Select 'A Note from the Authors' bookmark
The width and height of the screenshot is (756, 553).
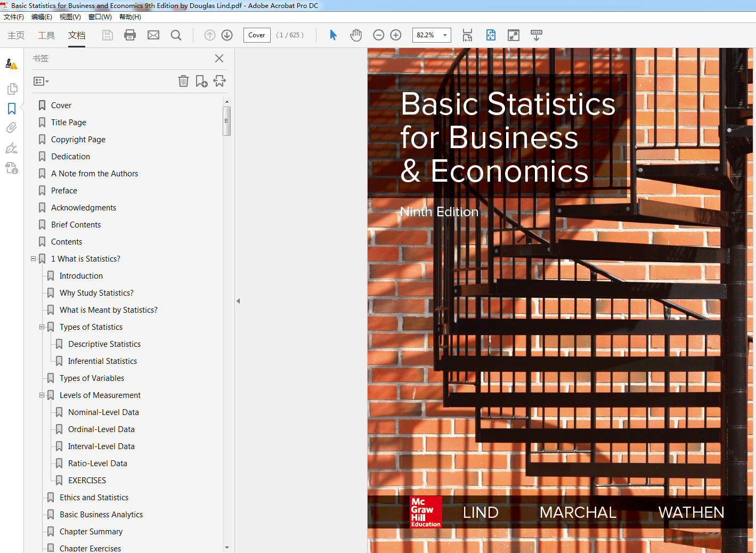point(95,174)
